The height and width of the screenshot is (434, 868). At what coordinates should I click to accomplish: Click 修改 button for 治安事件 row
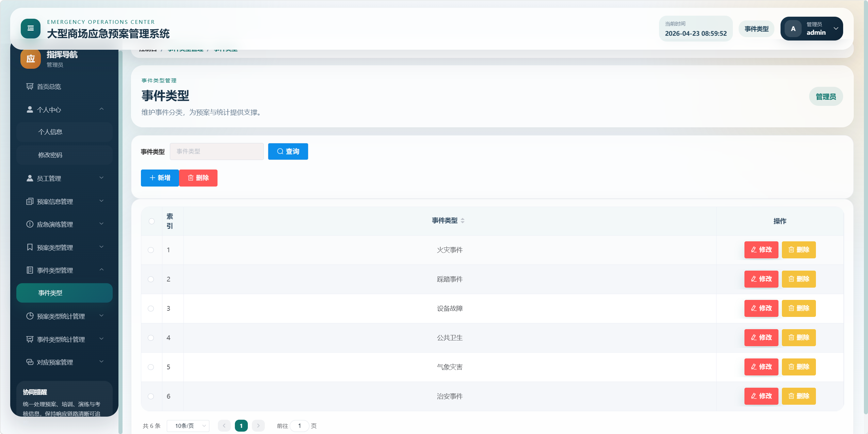tap(761, 396)
